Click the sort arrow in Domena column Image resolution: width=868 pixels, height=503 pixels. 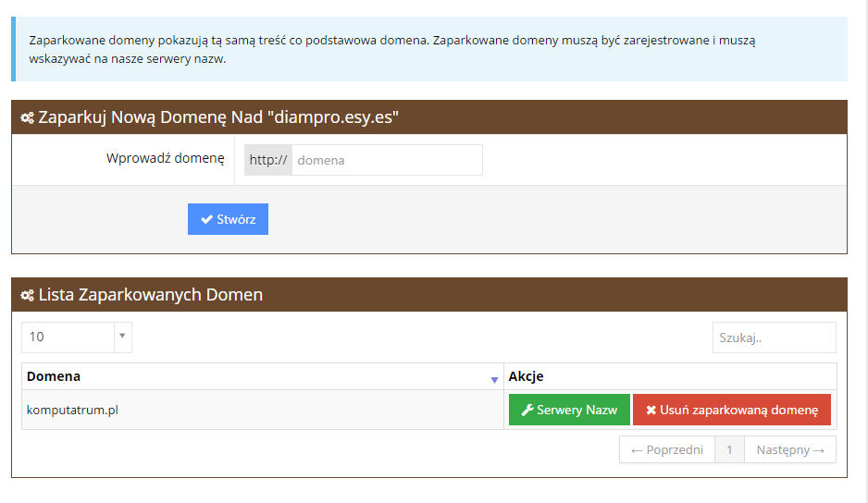[x=494, y=380]
